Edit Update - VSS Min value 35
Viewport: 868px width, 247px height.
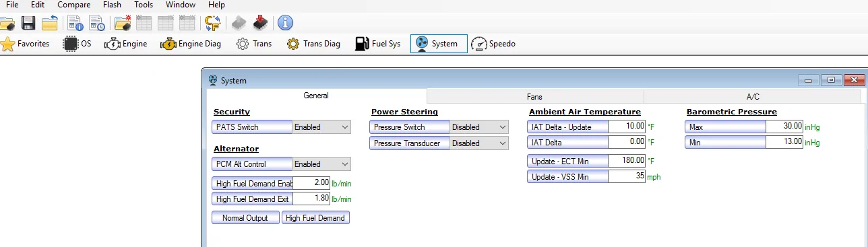627,176
